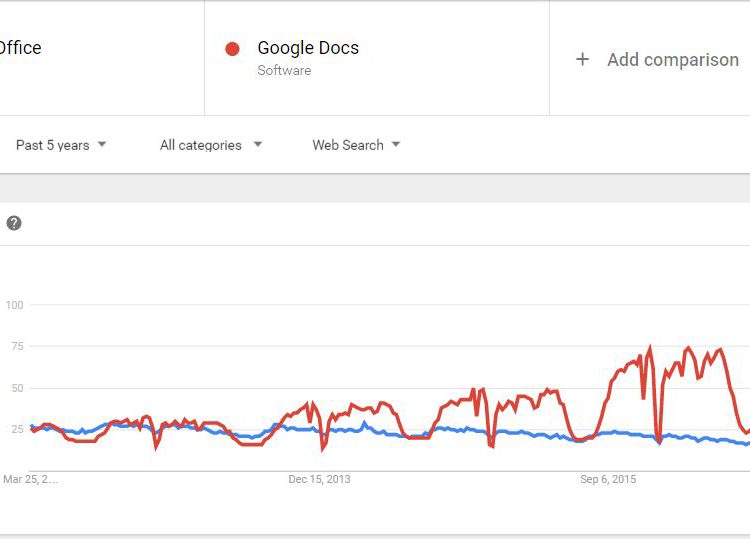Click the help question mark icon

coord(14,223)
